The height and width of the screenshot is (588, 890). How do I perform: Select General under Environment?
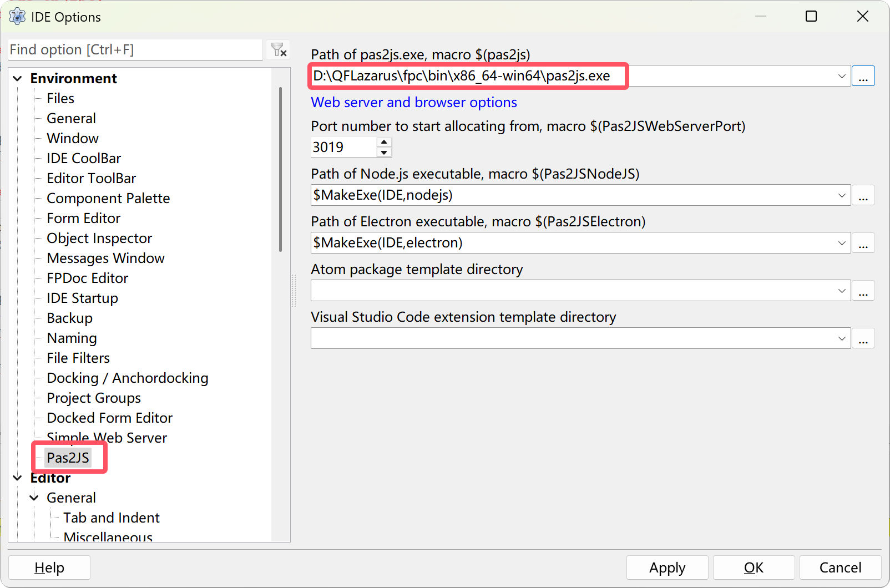tap(71, 119)
